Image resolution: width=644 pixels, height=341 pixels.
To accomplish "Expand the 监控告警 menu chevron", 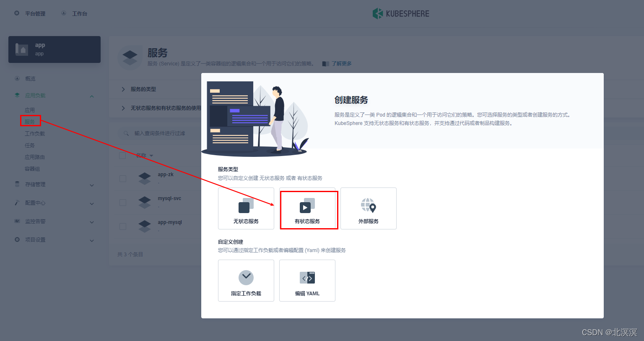I will click(x=92, y=222).
